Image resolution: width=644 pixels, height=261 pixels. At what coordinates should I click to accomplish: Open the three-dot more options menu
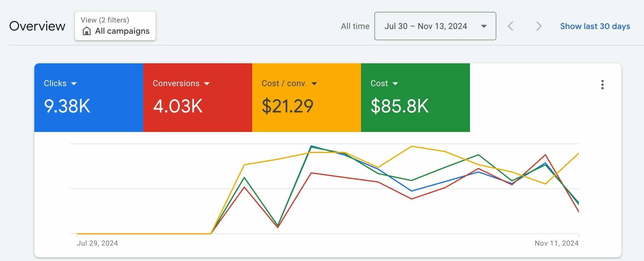coord(602,85)
